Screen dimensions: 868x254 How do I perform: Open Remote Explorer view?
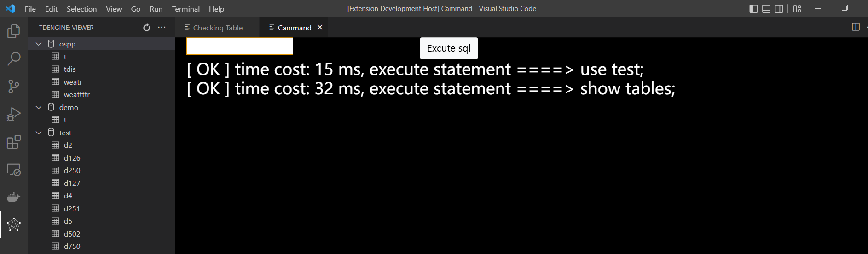[x=14, y=170]
